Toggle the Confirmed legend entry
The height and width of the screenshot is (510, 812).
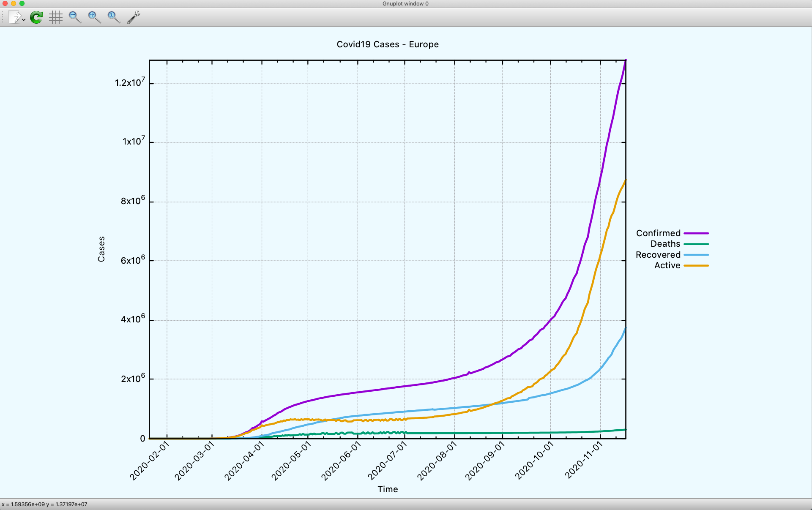658,233
